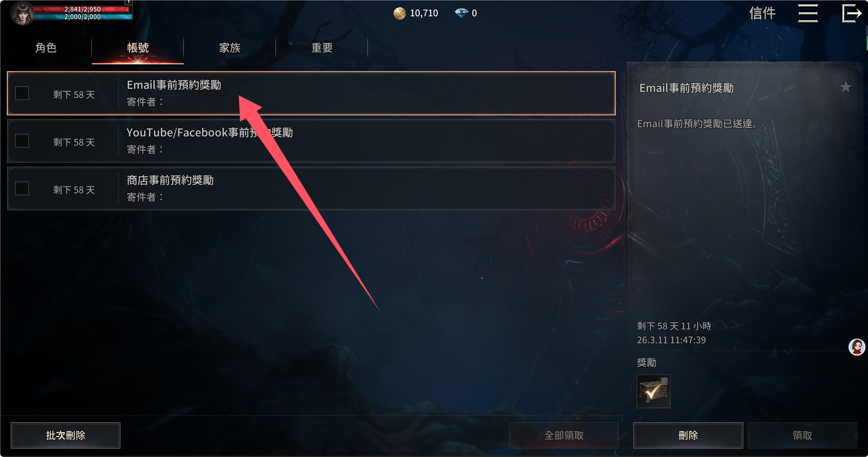Image resolution: width=868 pixels, height=457 pixels.
Task: Click the exit arrow icon
Action: 852,13
